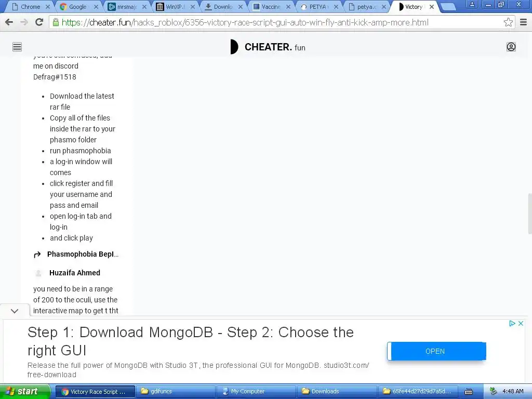Open the Phasmophobia Bepl... reply link
Viewport: 532px width, 399px height.
pos(83,254)
